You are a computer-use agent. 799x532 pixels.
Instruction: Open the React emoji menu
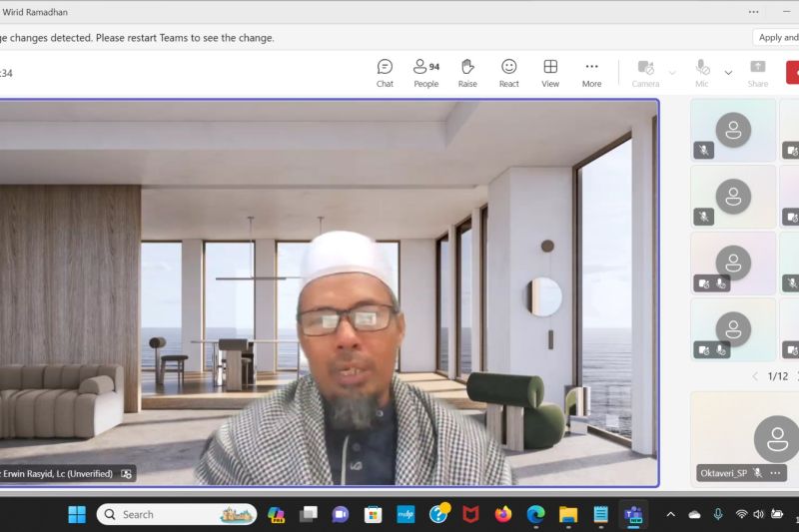(509, 72)
